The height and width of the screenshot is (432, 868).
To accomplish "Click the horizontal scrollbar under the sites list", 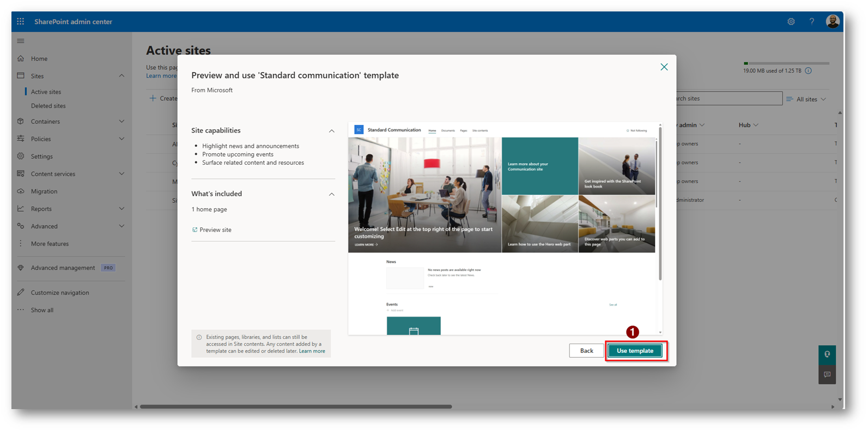I will pyautogui.click(x=296, y=406).
